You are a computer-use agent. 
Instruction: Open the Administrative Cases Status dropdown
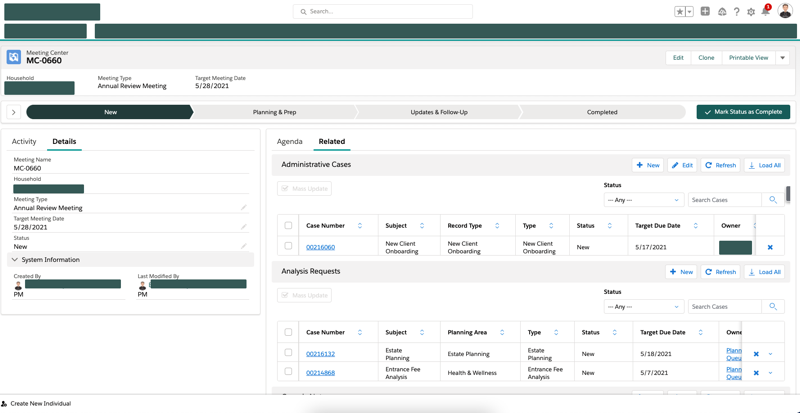643,200
